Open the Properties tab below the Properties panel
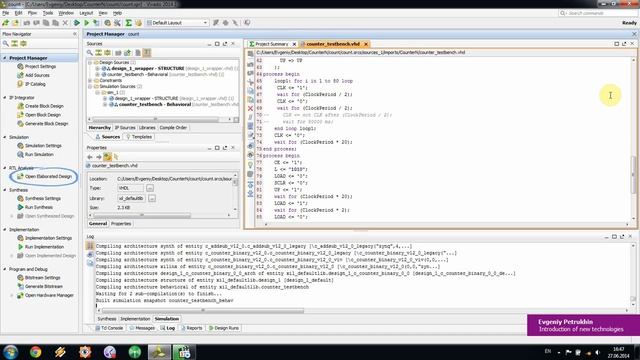Image resolution: width=640 pixels, height=360 pixels. (x=121, y=224)
